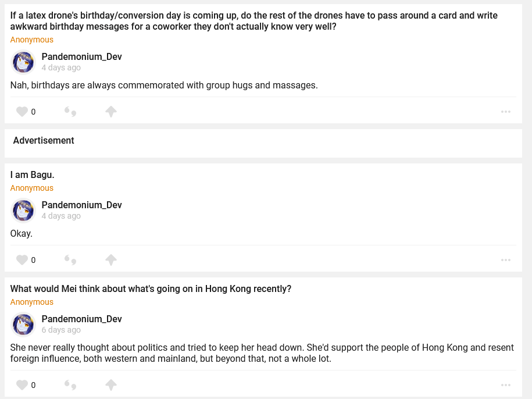This screenshot has height=399, width=532.
Task: Like the Hong Kong answer about Mei
Action: tap(22, 385)
